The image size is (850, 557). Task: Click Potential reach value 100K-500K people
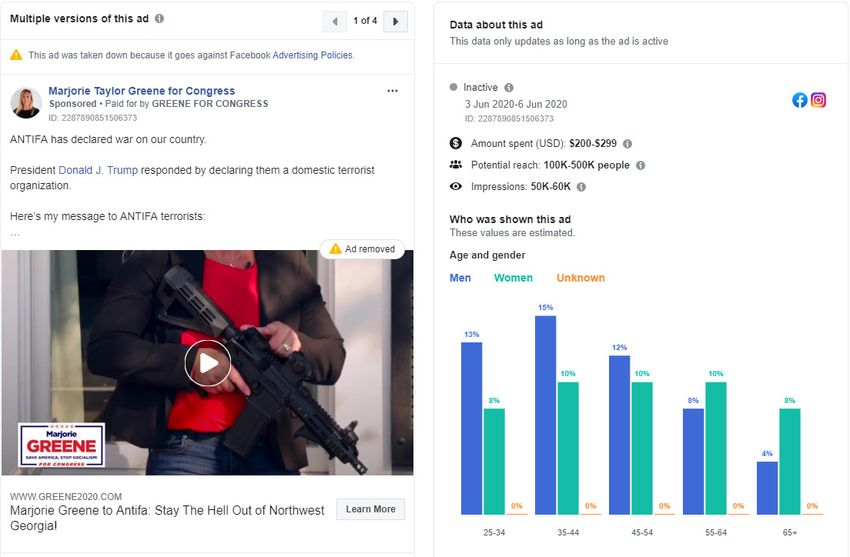click(587, 165)
